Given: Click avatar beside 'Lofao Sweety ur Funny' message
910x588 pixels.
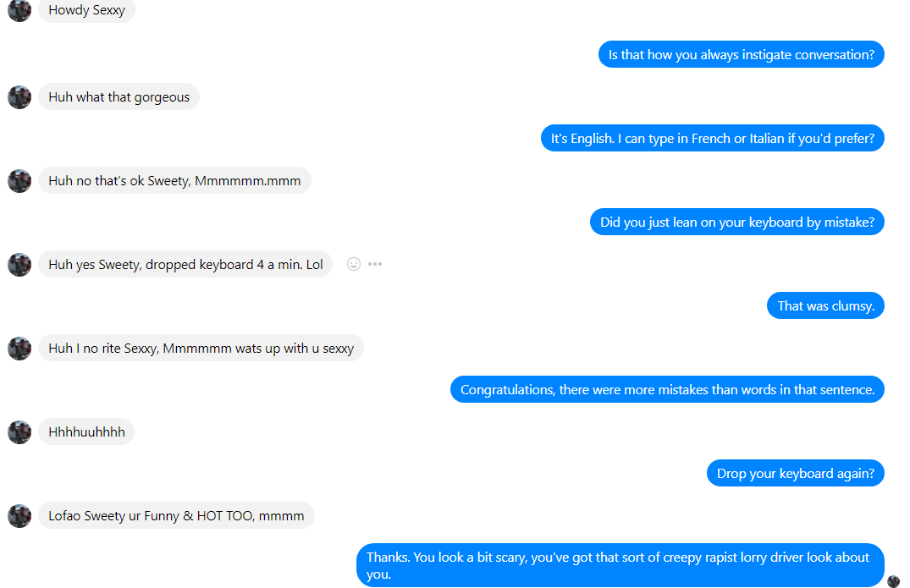Looking at the screenshot, I should click(x=19, y=515).
